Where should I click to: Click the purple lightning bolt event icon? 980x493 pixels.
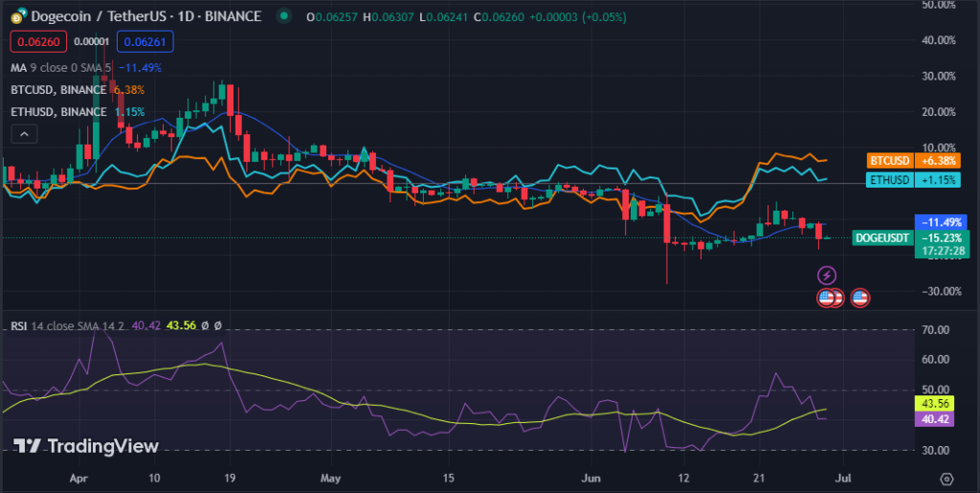tap(826, 275)
